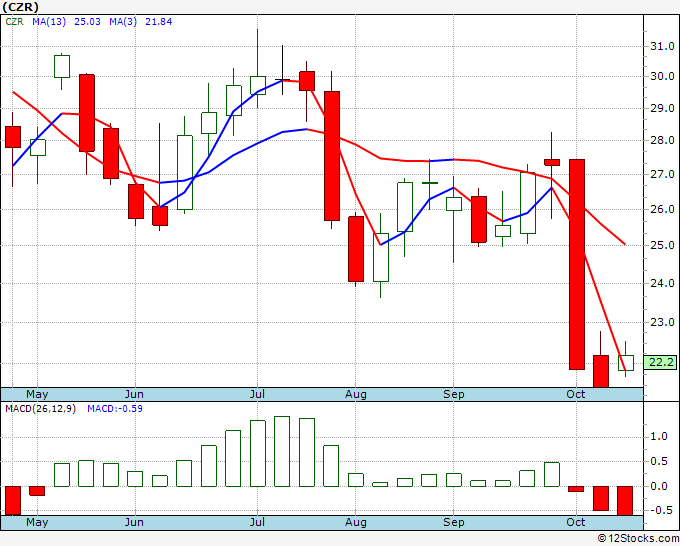
Task: Click the Jul label on price chart axis
Action: point(257,394)
